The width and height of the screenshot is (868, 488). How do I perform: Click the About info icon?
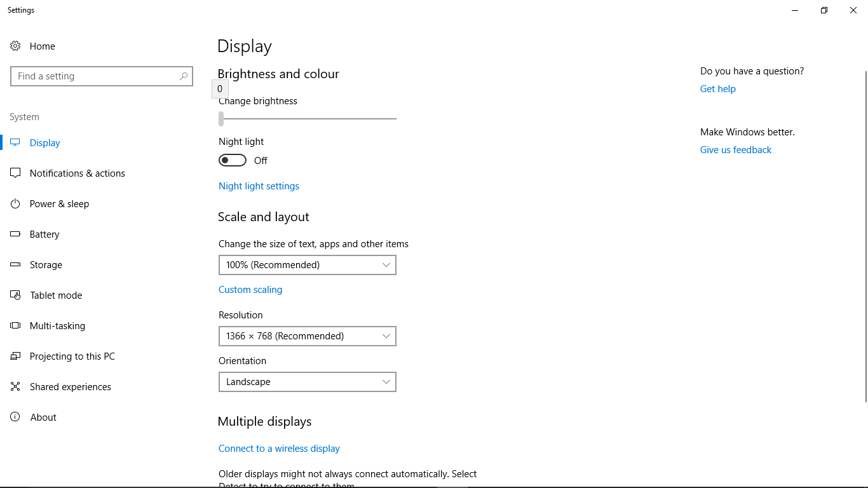tap(15, 417)
